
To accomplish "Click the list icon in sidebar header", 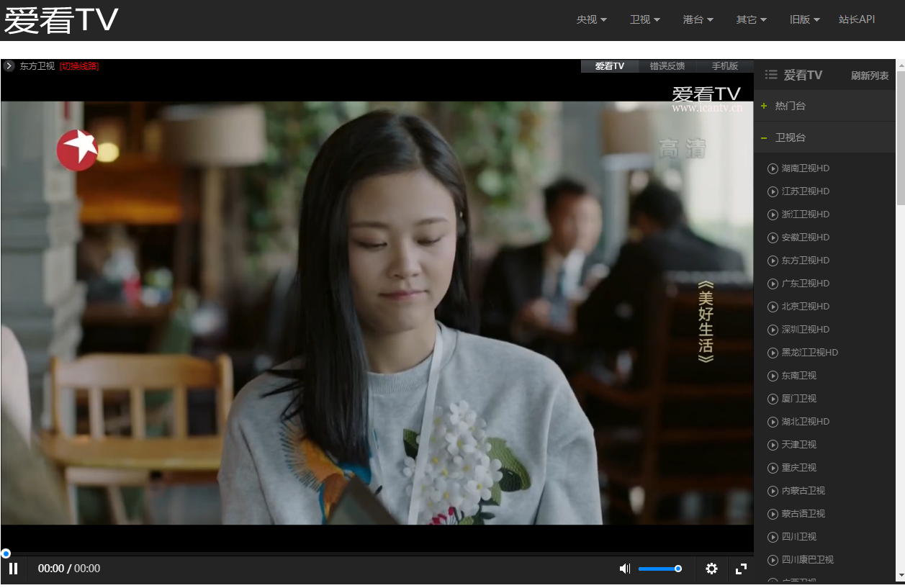I will (x=770, y=74).
